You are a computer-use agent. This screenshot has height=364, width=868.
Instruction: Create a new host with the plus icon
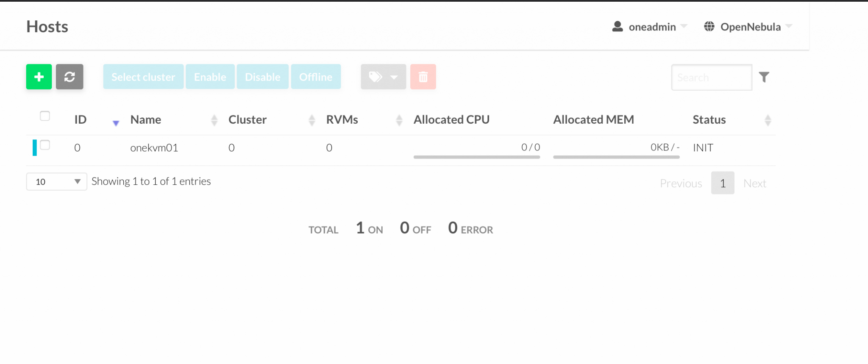point(39,77)
